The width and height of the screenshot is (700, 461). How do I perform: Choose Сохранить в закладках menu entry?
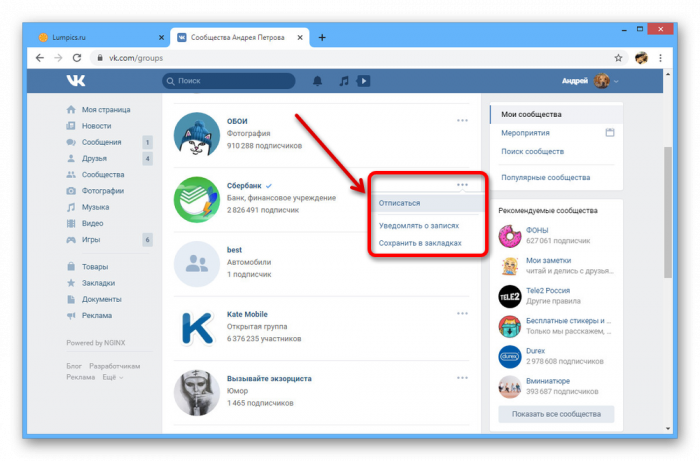click(420, 242)
